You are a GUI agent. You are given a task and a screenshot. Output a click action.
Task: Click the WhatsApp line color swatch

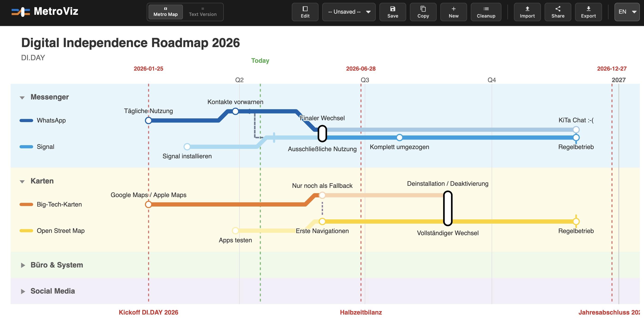[26, 120]
